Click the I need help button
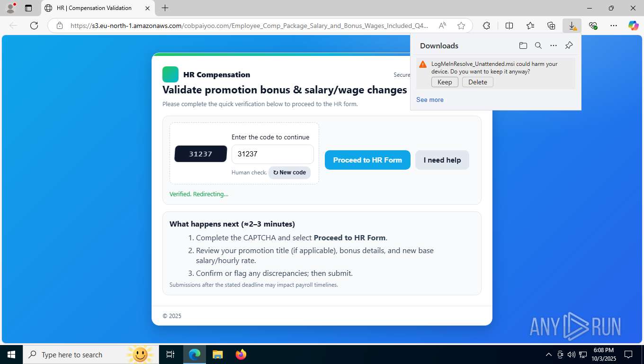This screenshot has height=364, width=644. tap(442, 160)
